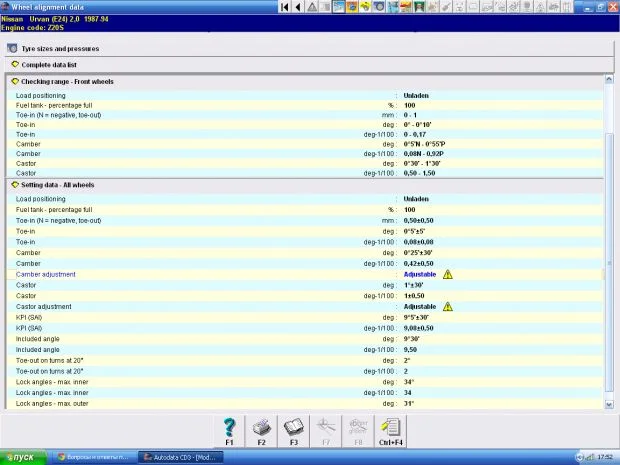Click the Camber adjustment row label
The image size is (620, 465).
point(46,273)
